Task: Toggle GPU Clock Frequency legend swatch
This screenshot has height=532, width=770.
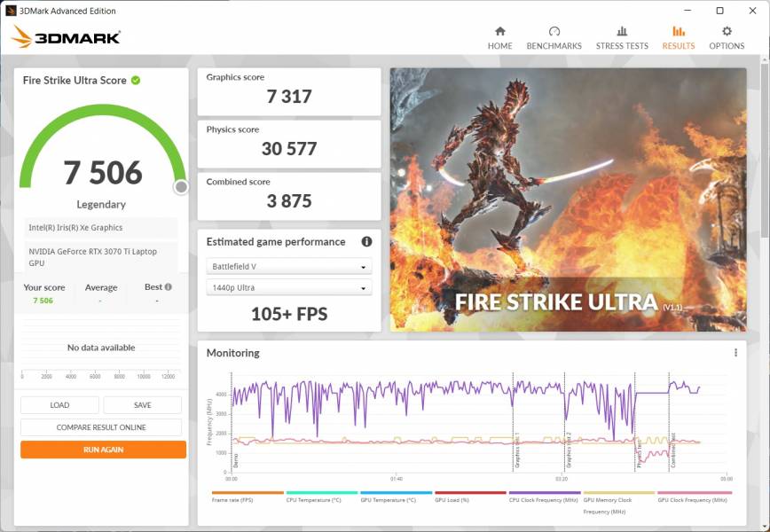Action: 695,492
